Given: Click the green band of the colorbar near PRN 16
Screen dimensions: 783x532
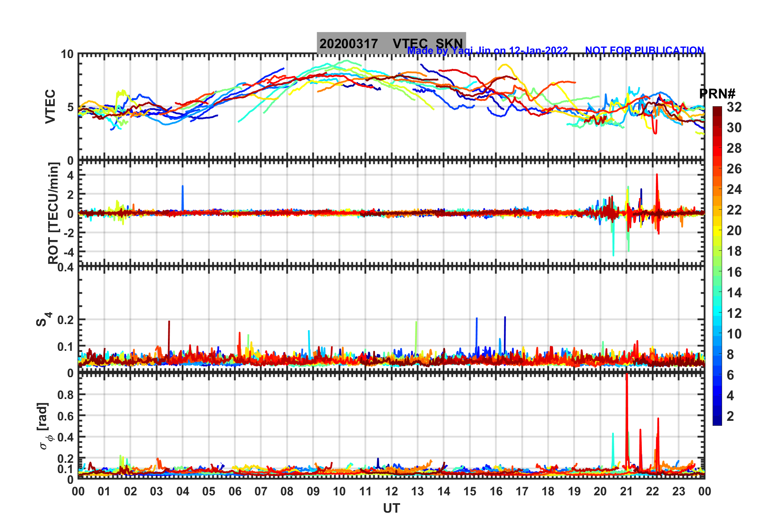Looking at the screenshot, I should 717,272.
